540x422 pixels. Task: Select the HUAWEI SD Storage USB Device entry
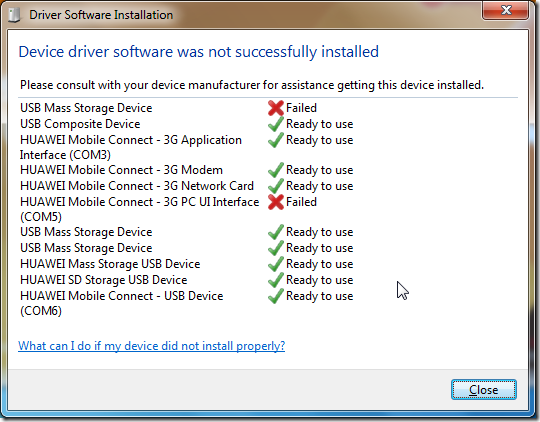(103, 280)
